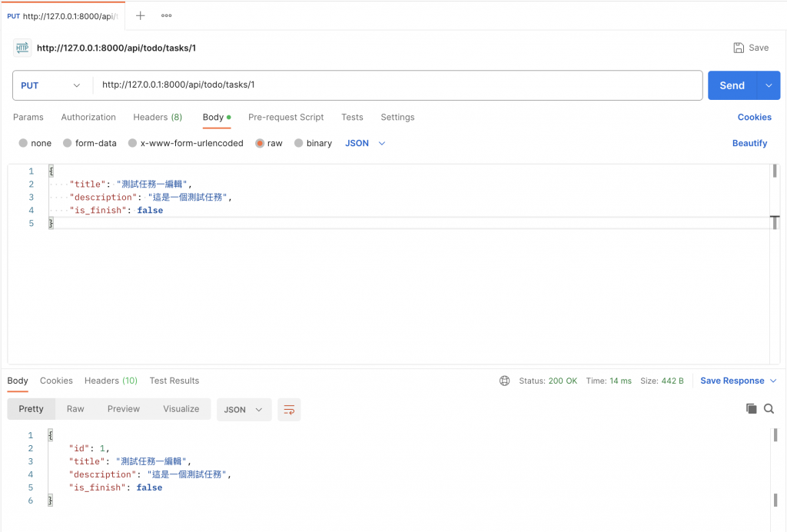The width and height of the screenshot is (787, 532).
Task: Select the none body type radio
Action: pyautogui.click(x=23, y=143)
